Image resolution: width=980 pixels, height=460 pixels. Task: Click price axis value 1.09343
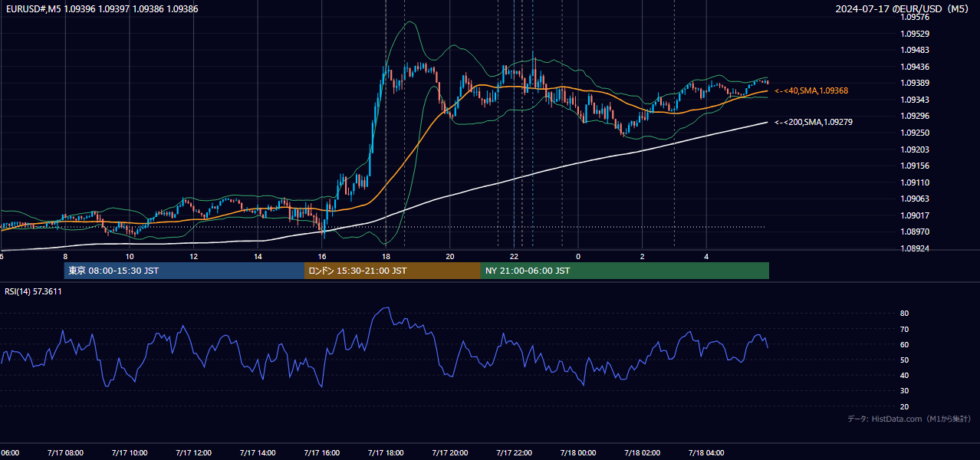(x=915, y=100)
